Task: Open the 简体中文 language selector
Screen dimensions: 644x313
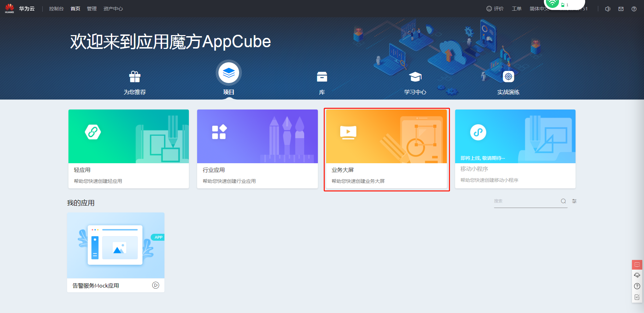Action: click(x=539, y=9)
